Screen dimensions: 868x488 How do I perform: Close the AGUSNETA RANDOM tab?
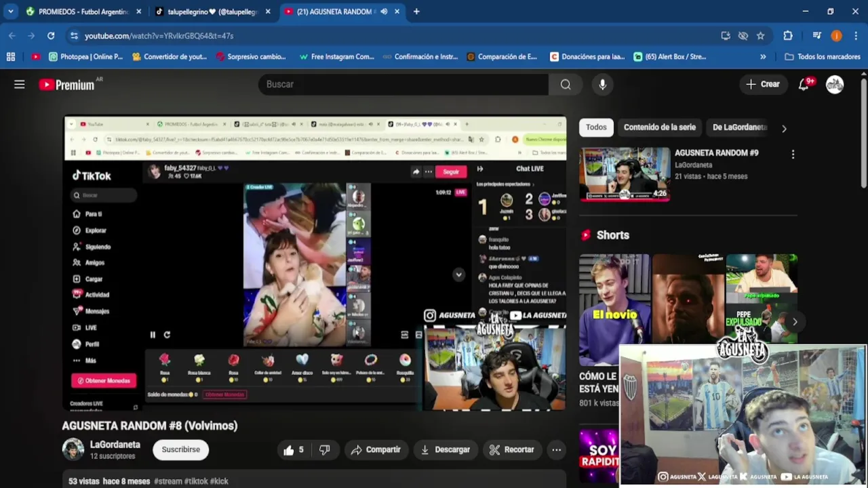pos(397,12)
